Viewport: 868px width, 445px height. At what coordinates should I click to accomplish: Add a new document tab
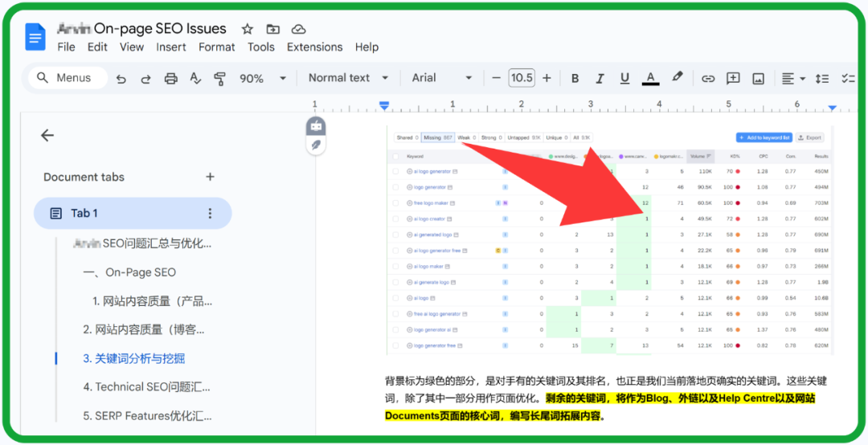tap(210, 177)
